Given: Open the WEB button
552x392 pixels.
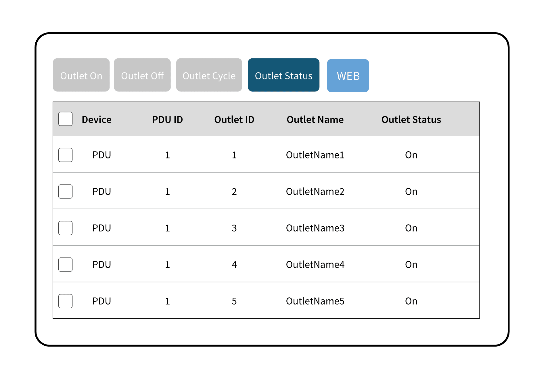Looking at the screenshot, I should (348, 76).
